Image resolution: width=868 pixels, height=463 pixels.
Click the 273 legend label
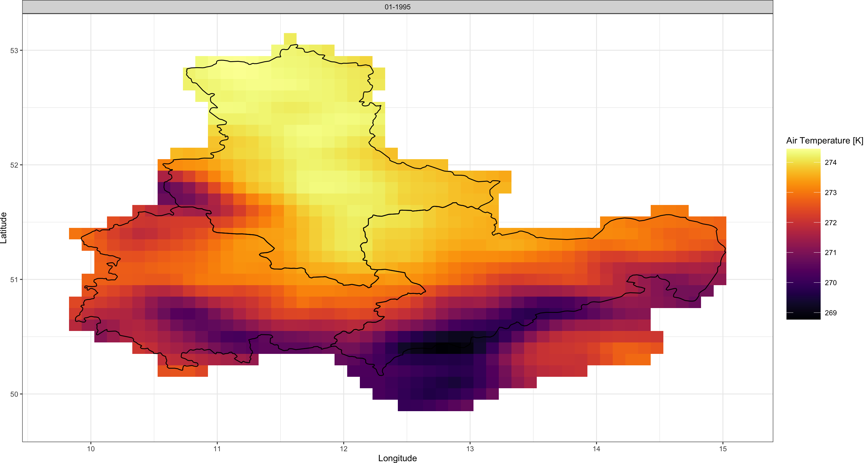(x=830, y=192)
